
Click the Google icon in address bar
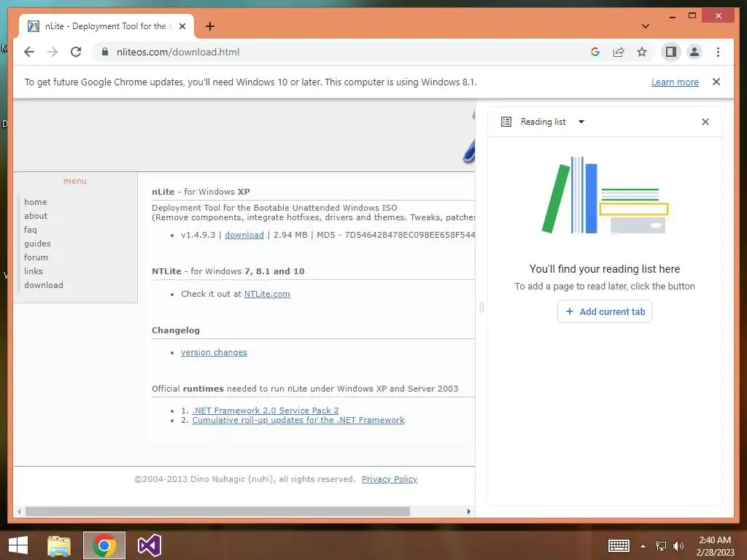click(595, 52)
